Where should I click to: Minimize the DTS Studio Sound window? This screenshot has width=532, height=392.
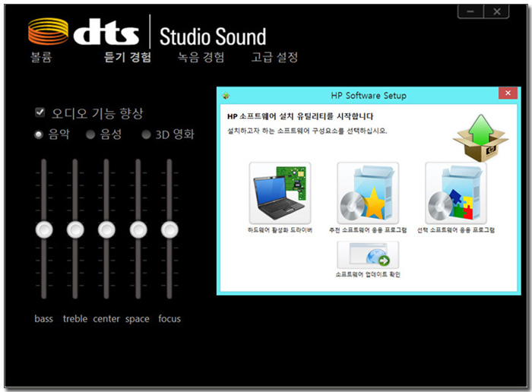click(x=470, y=11)
